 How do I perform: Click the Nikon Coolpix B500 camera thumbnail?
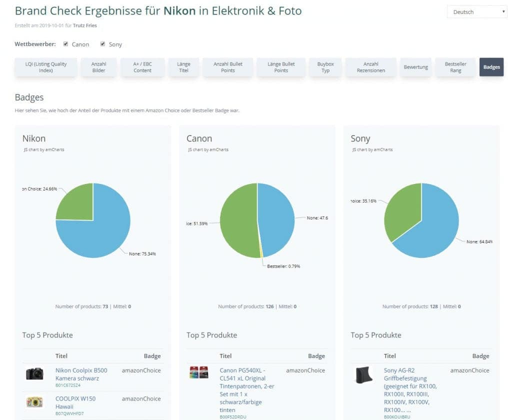(x=34, y=373)
